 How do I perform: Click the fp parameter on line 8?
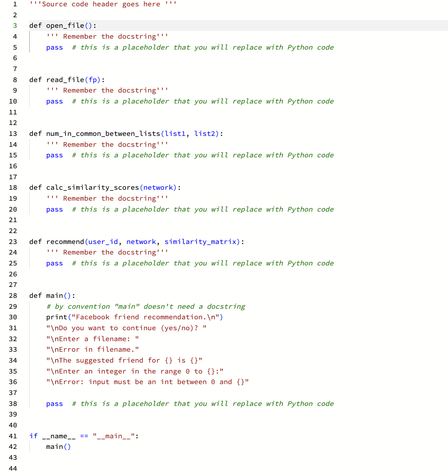93,80
